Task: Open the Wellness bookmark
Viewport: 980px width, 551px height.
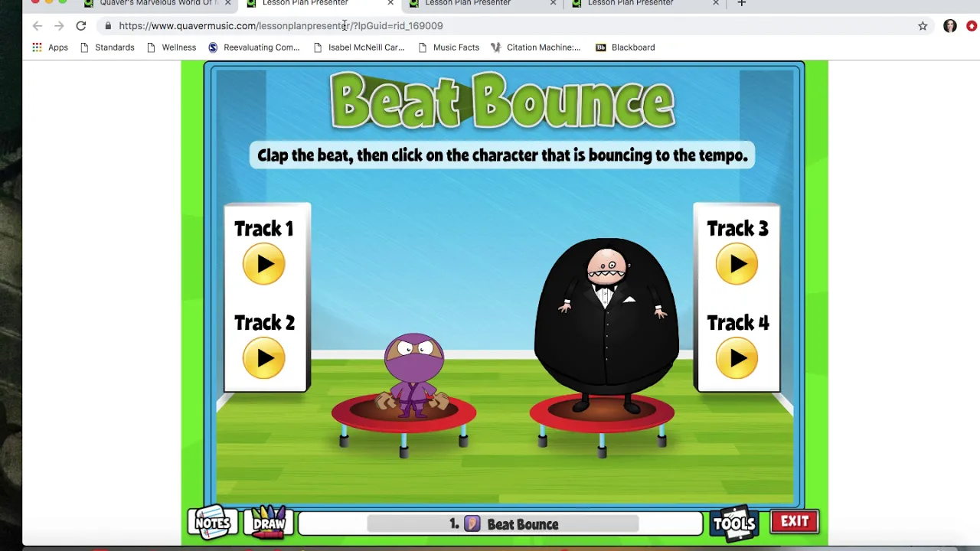Action: 171,47
